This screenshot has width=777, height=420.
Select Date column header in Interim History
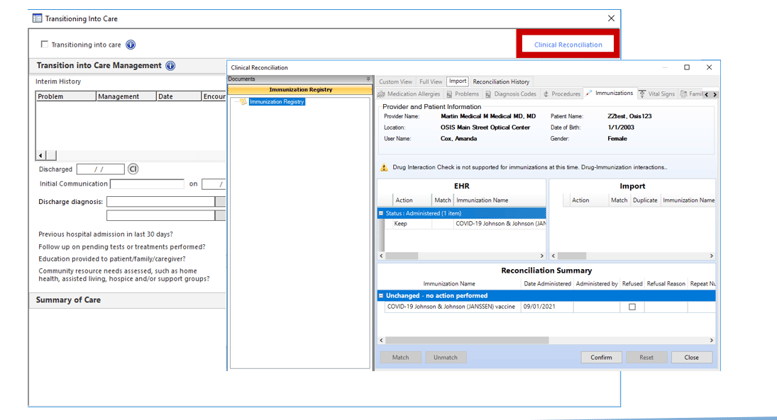pos(179,96)
